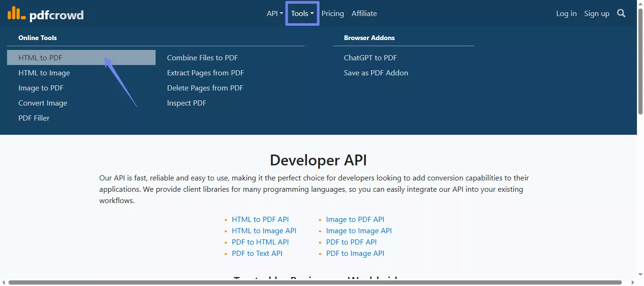The image size is (644, 286).
Task: Open Inspect PDF tool
Action: point(187,103)
